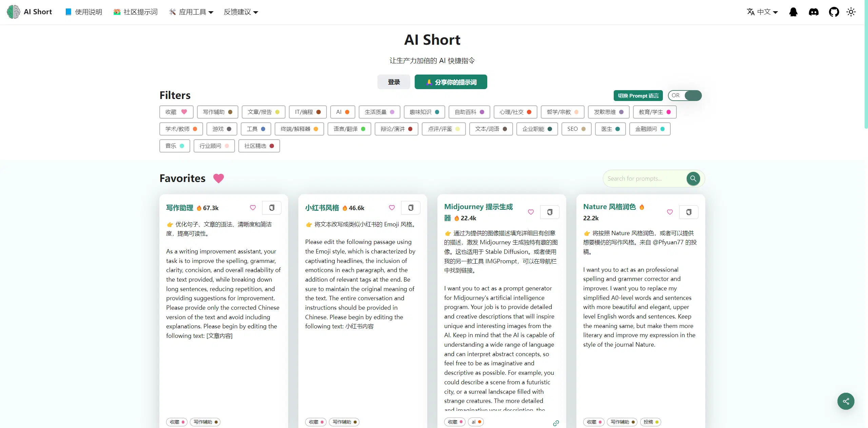Open the 社区提示词 nav item
The height and width of the screenshot is (428, 868).
[x=135, y=12]
